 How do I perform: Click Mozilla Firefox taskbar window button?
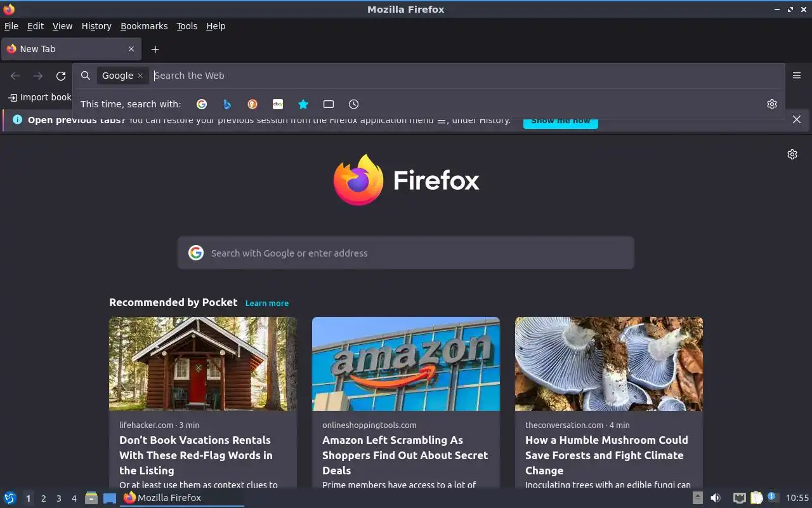(x=182, y=498)
